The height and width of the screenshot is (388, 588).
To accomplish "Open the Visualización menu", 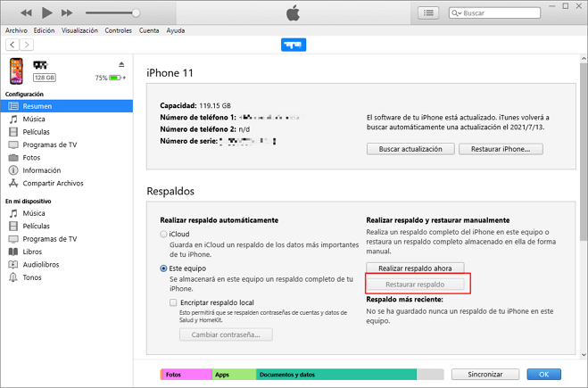I will [x=79, y=30].
